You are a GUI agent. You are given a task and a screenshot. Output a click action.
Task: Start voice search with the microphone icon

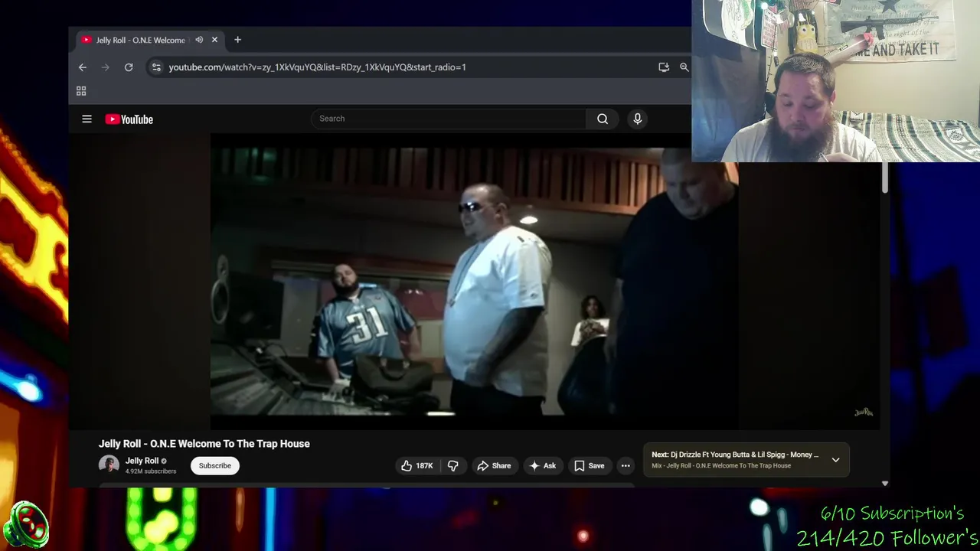637,119
